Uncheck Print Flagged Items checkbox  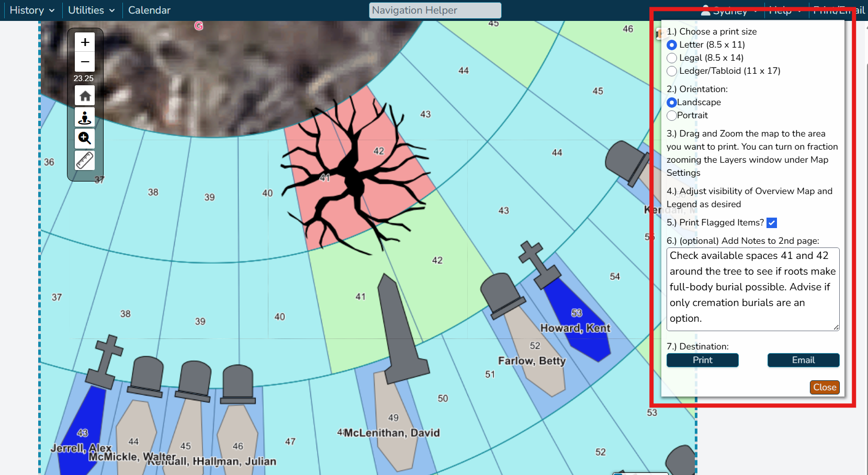772,223
